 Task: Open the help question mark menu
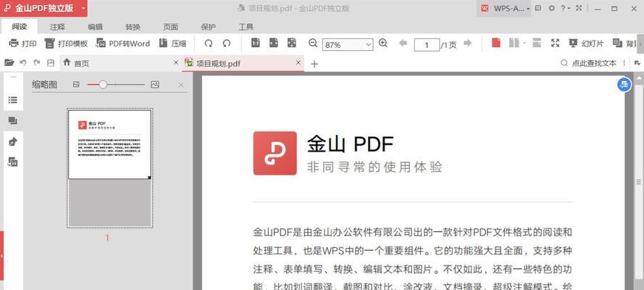565,8
